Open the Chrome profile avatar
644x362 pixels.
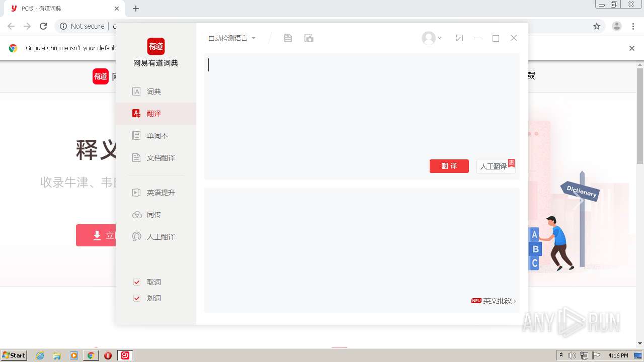pyautogui.click(x=616, y=26)
